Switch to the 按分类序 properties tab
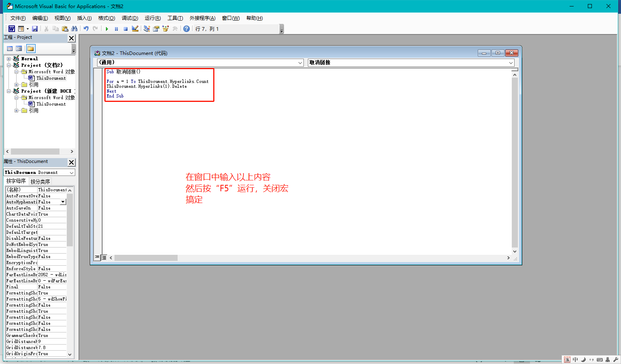 click(x=40, y=181)
